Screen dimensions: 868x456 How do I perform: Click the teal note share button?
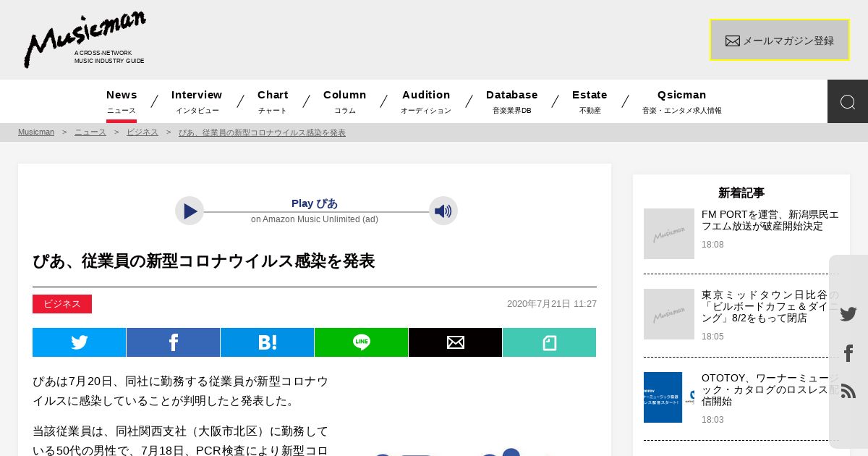click(550, 342)
